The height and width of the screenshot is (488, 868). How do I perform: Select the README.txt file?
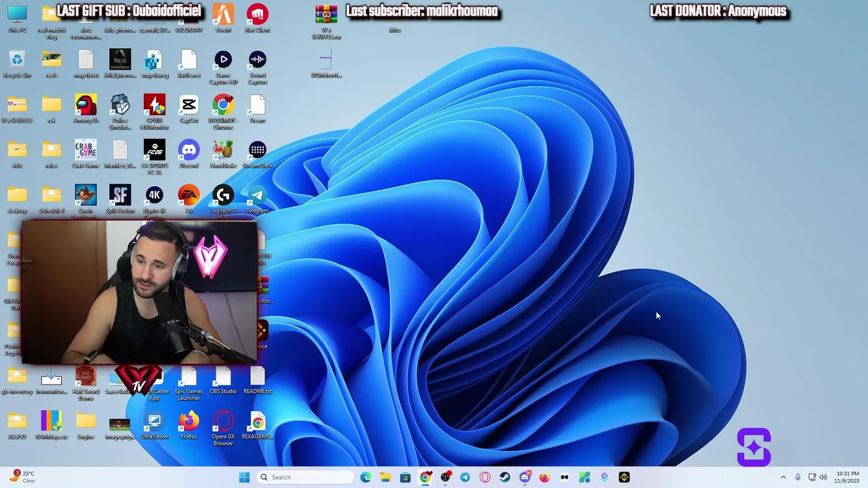point(258,381)
